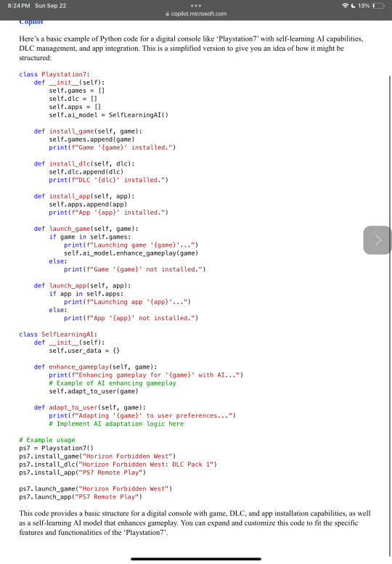The image size is (392, 564).
Task: Tap the home indicator bar at bottom
Action: pyautogui.click(x=196, y=559)
